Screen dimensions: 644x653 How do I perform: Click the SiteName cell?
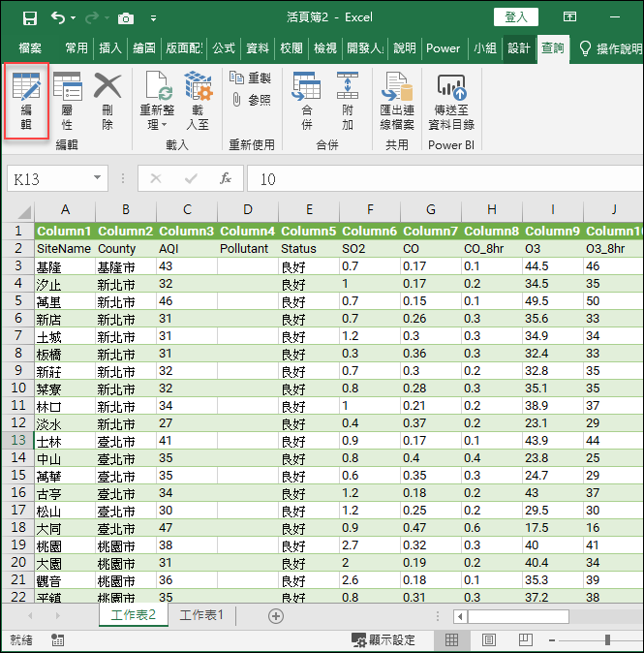click(65, 249)
